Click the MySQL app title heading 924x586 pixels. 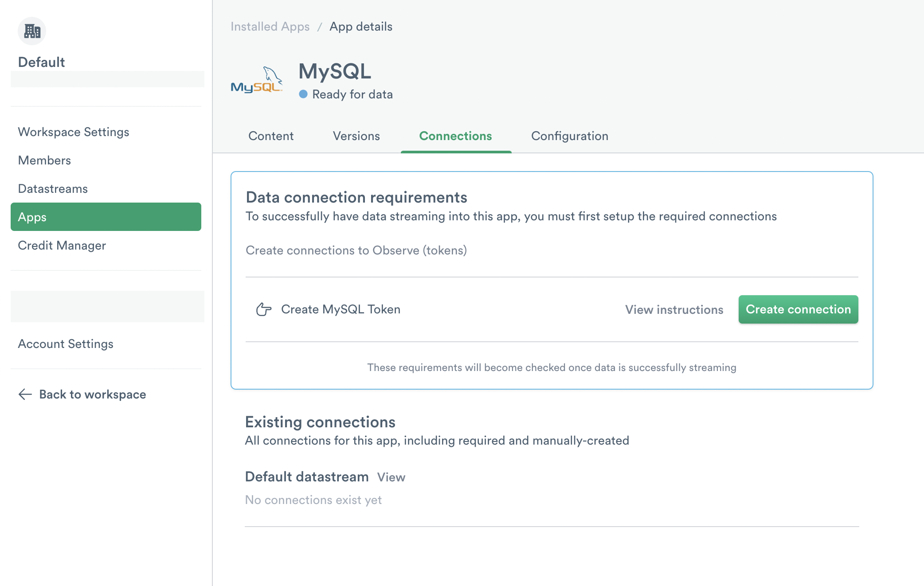pos(335,71)
